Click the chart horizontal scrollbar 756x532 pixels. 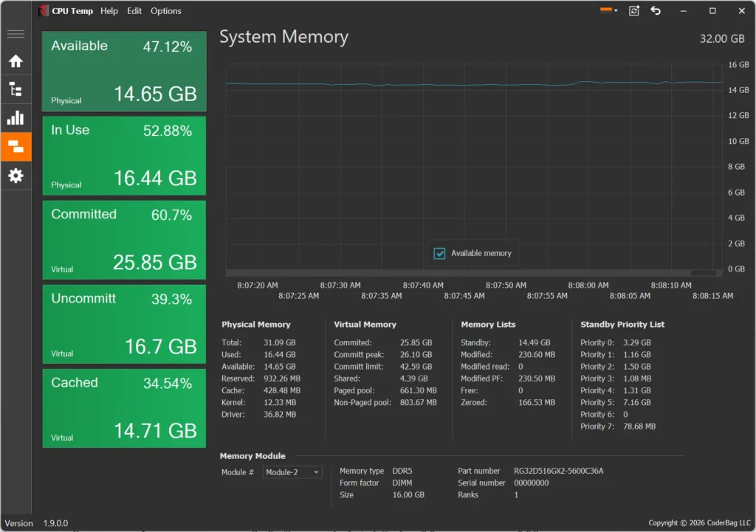click(x=474, y=273)
